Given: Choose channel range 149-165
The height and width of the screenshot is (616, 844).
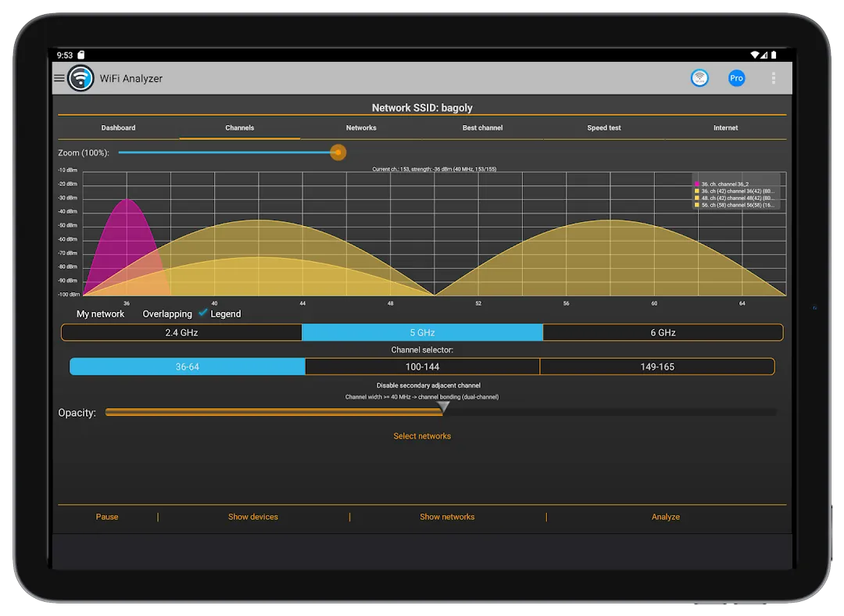Looking at the screenshot, I should pos(656,367).
